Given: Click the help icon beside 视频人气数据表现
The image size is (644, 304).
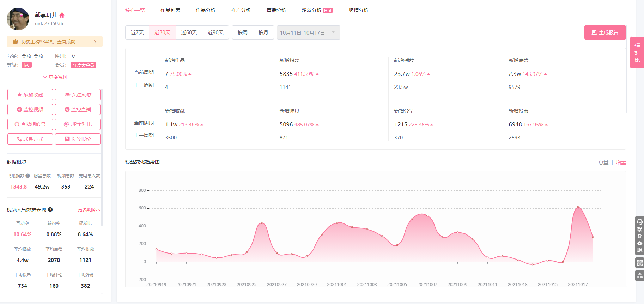Looking at the screenshot, I should tap(50, 210).
